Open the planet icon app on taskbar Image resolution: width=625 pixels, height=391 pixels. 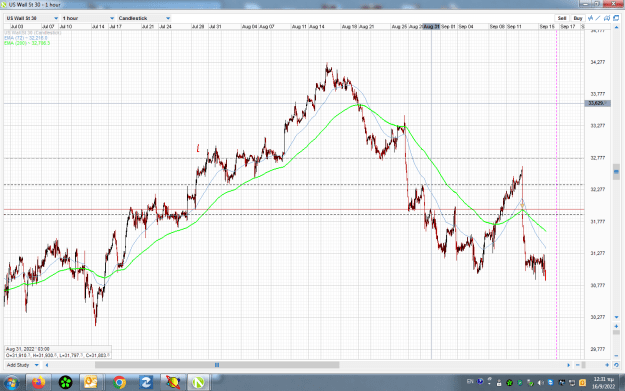pyautogui.click(x=173, y=383)
